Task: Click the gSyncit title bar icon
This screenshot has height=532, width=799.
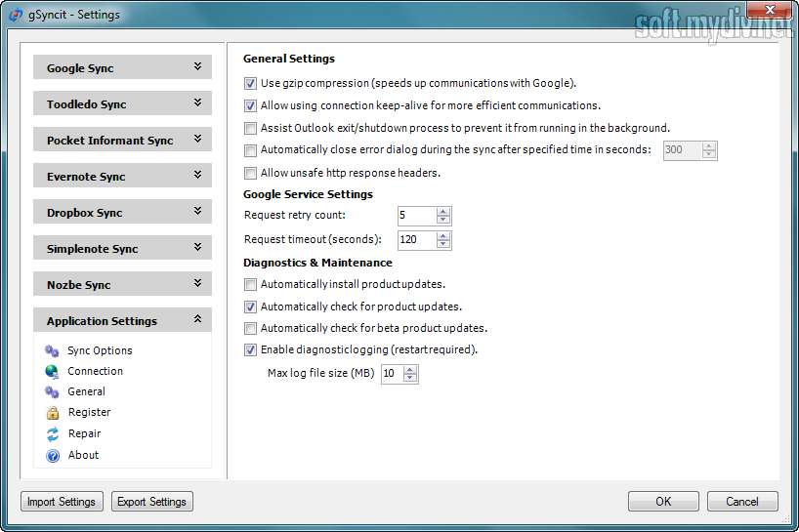Action: [16, 15]
